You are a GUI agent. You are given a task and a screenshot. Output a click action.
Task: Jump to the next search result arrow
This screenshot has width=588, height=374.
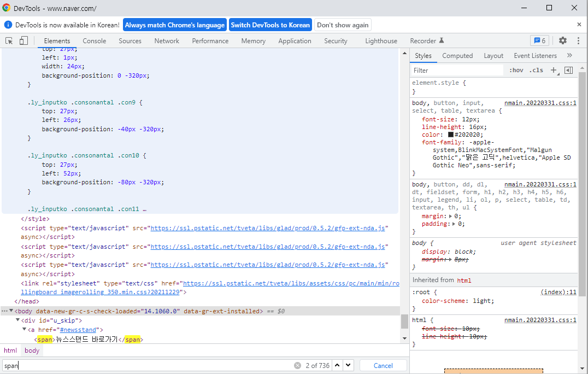(349, 365)
